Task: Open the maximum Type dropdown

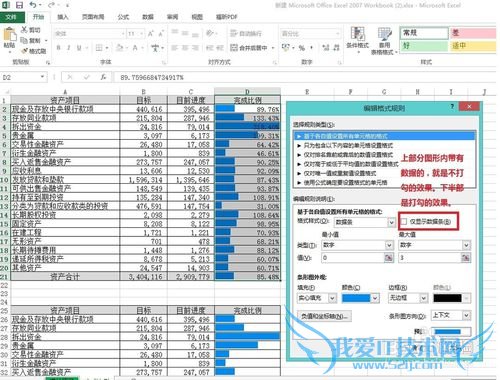Action: pos(466,245)
